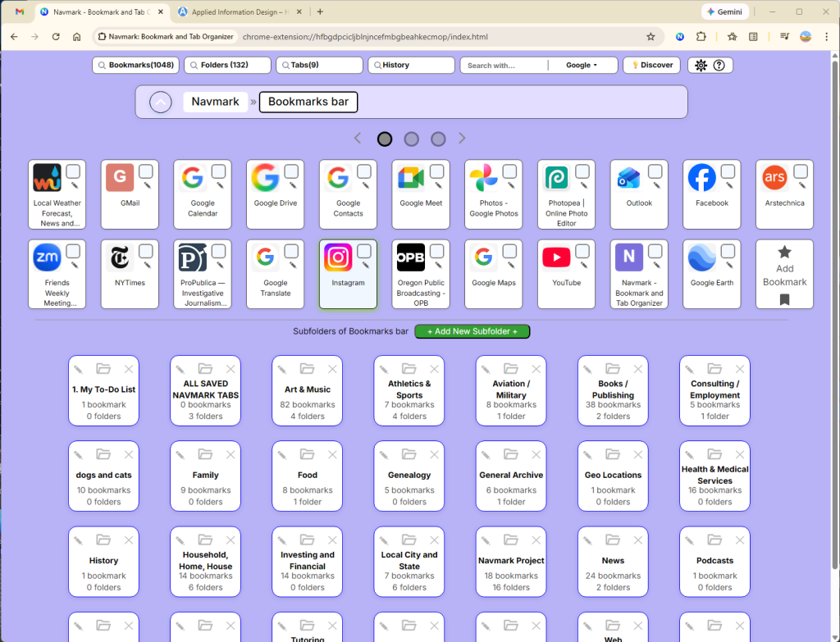840x642 pixels.
Task: Select the Facebook bookmark checkbox
Action: point(728,171)
